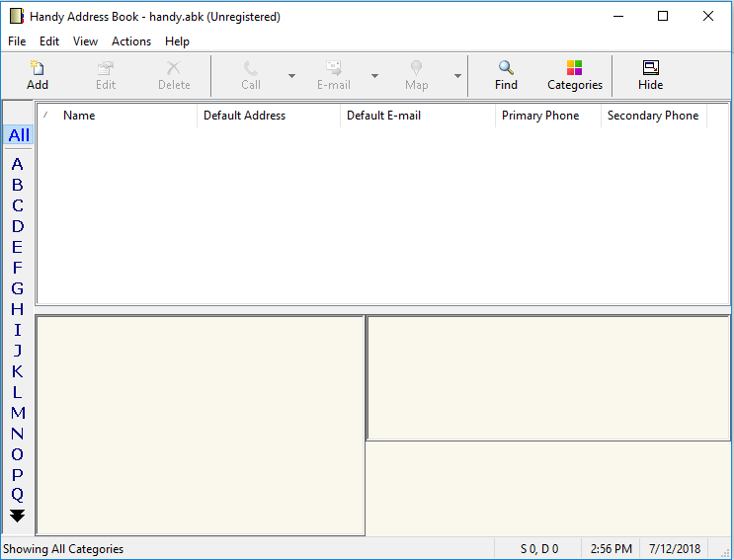This screenshot has width=734, height=560.
Task: Open the Categories colored squares icon
Action: point(574,68)
